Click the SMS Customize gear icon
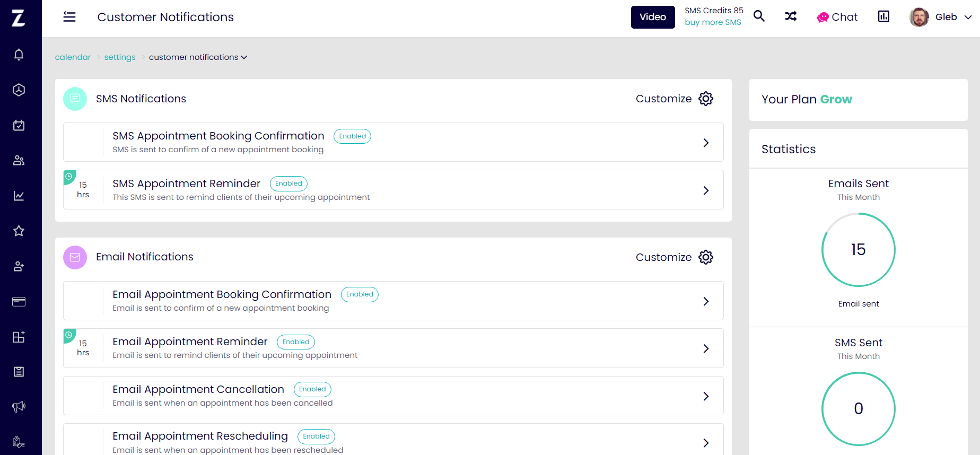The height and width of the screenshot is (455, 980). coord(706,99)
